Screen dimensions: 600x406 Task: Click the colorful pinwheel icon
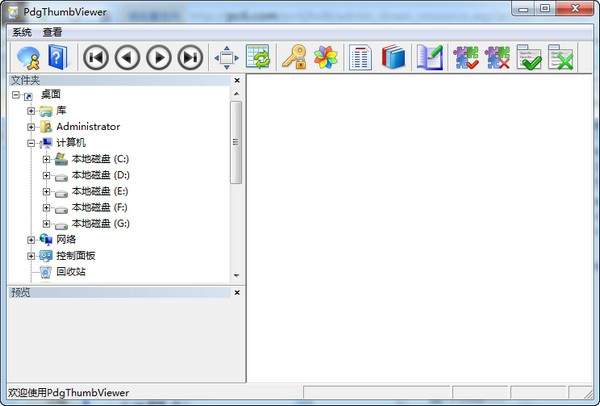[x=325, y=58]
